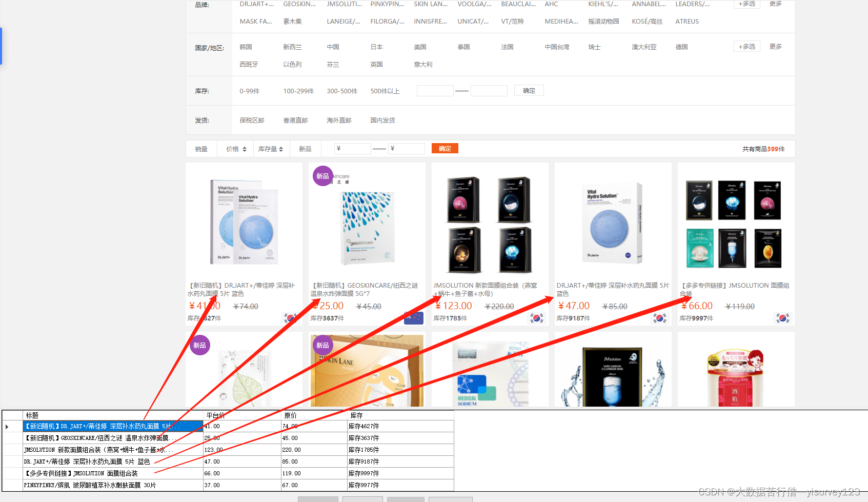Filter shipping by 保税区邮
Screen dimensions: 868x502
(252, 121)
